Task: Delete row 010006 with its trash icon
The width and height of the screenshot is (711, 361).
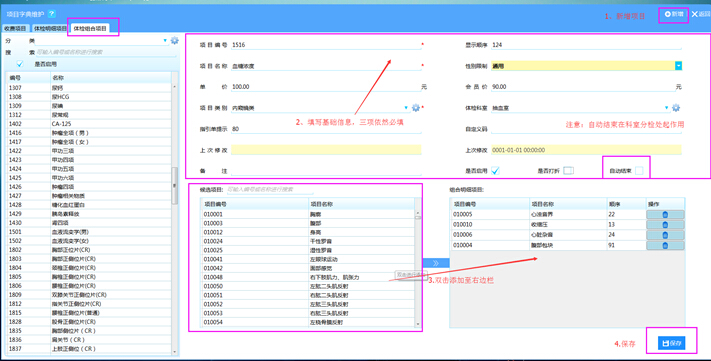Action: (x=665, y=235)
